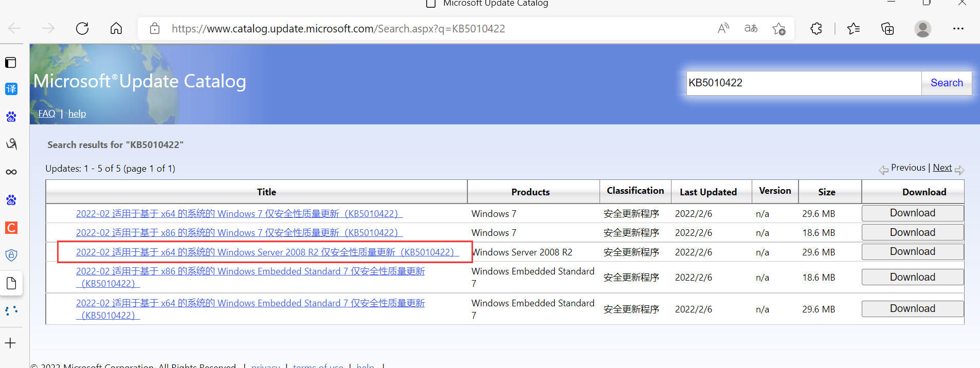The height and width of the screenshot is (368, 980).
Task: Click Microsoft Update Catalog site title
Action: pos(140,81)
